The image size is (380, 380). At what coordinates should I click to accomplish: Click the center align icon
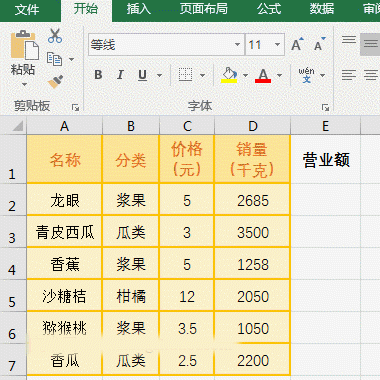[371, 75]
